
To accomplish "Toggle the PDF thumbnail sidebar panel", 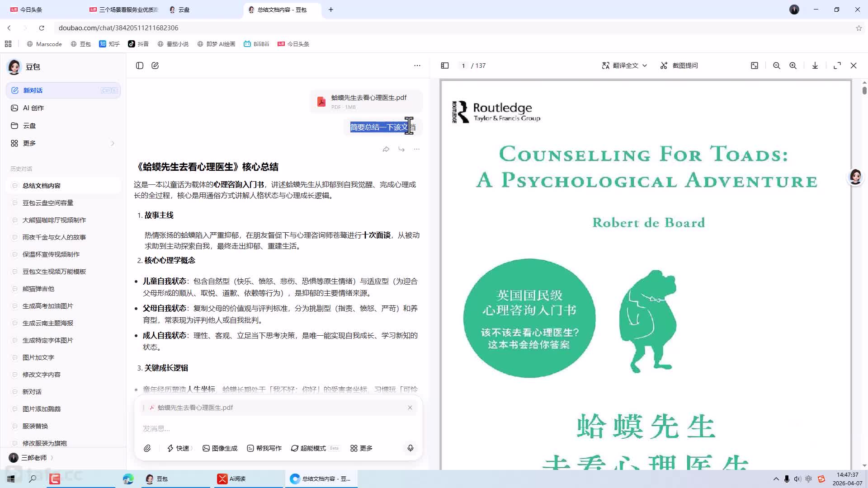I will tap(445, 66).
